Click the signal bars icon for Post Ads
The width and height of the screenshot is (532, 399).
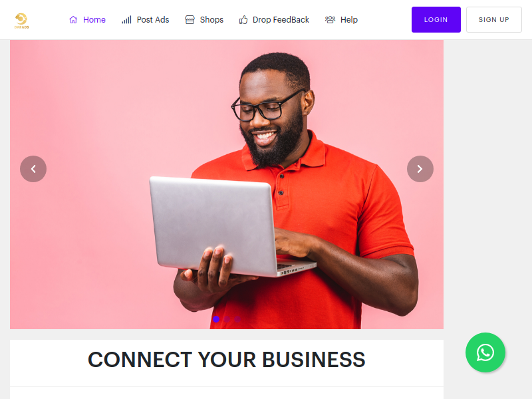pyautogui.click(x=126, y=20)
